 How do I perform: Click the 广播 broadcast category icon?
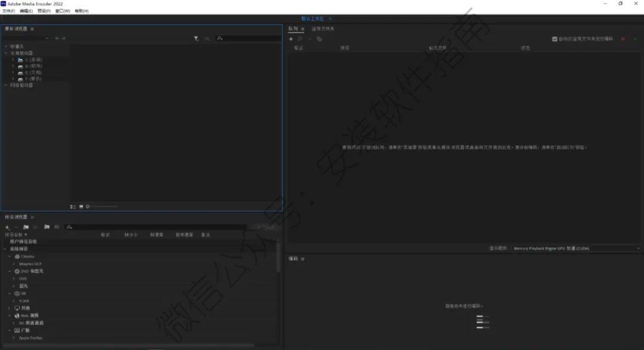17,330
